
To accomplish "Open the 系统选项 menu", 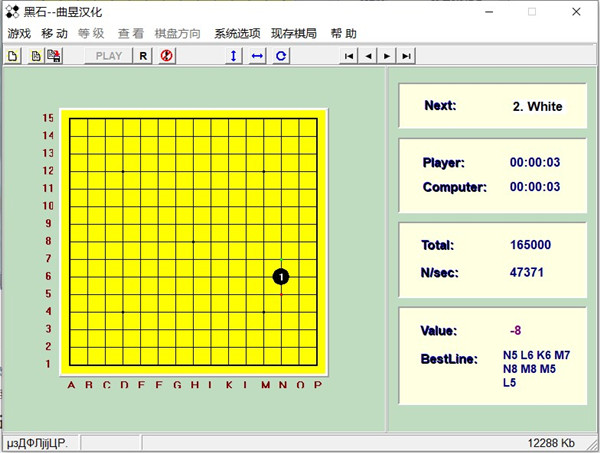I will [x=237, y=33].
